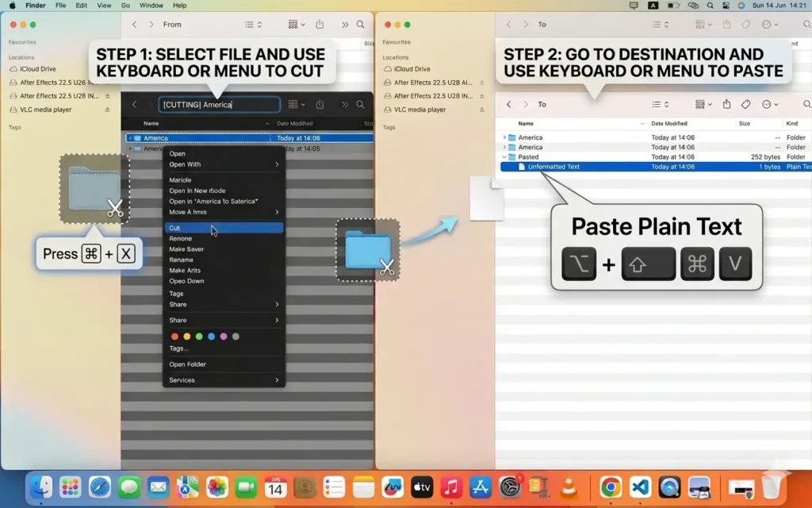The image size is (812, 508).
Task: Apply the red tag color dot
Action: pyautogui.click(x=174, y=337)
